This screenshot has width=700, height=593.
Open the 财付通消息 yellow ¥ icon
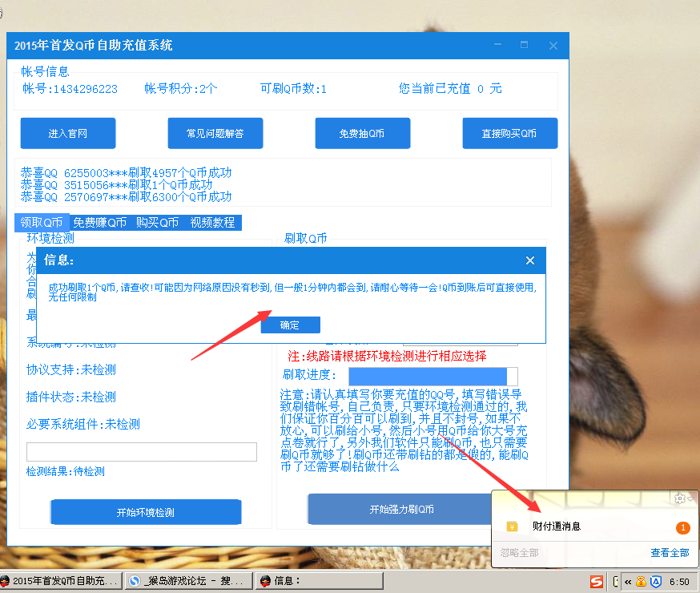pyautogui.click(x=512, y=527)
